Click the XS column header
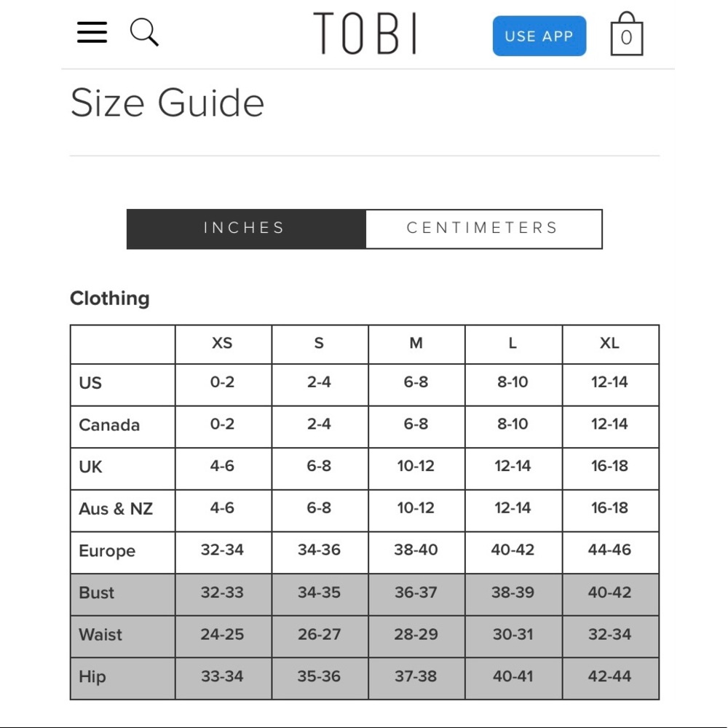 (x=222, y=344)
